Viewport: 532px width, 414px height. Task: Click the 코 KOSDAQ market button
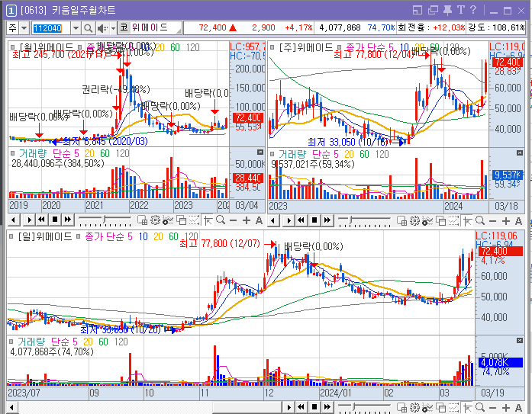tap(124, 27)
